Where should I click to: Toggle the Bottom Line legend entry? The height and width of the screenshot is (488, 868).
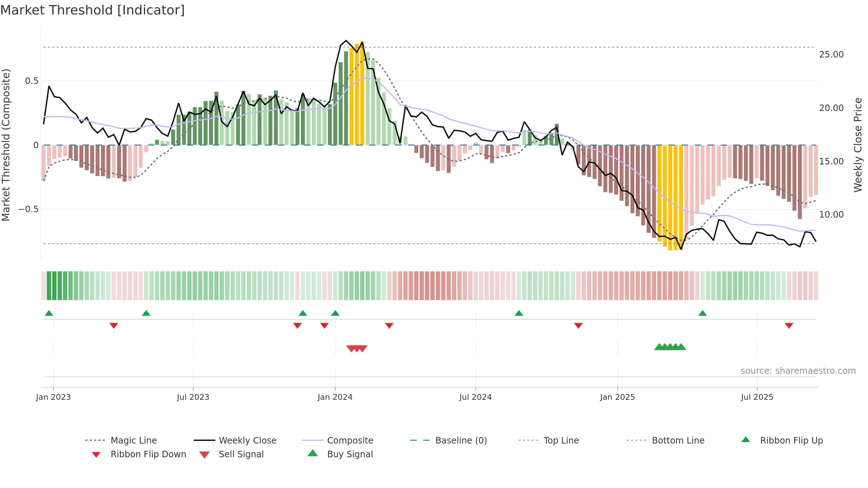point(665,440)
